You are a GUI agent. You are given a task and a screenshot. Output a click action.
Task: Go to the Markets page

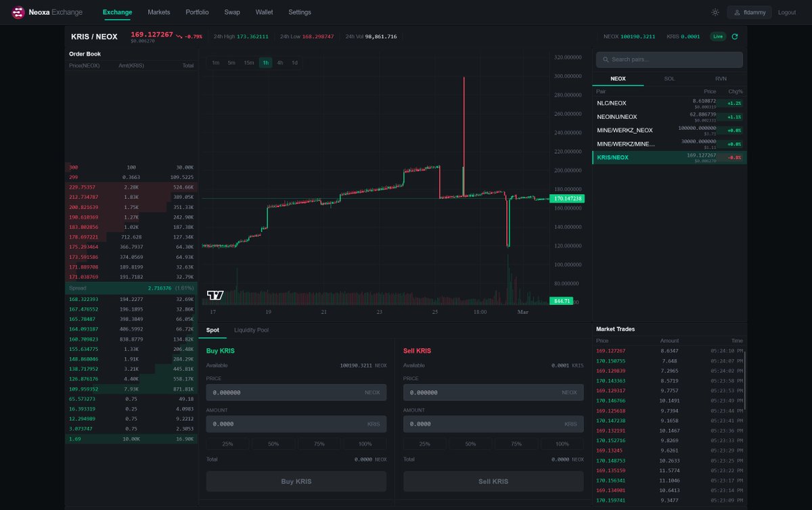point(159,12)
